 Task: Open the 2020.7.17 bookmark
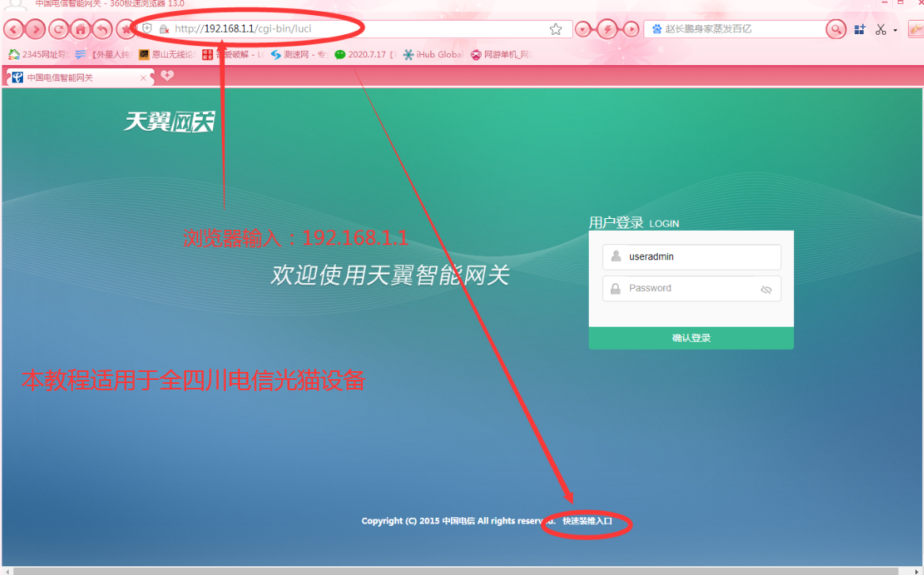(x=365, y=54)
